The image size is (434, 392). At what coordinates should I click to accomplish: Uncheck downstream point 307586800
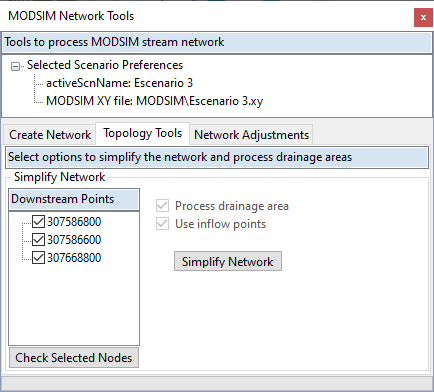click(x=38, y=221)
